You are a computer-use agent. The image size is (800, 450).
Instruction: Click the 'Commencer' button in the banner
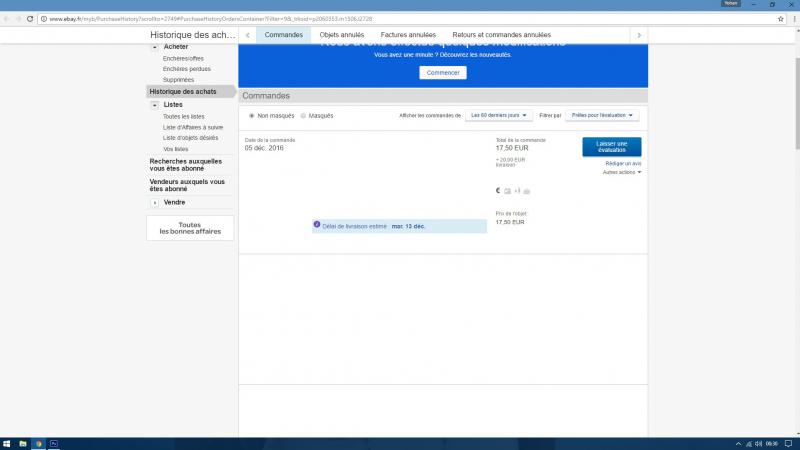[442, 73]
